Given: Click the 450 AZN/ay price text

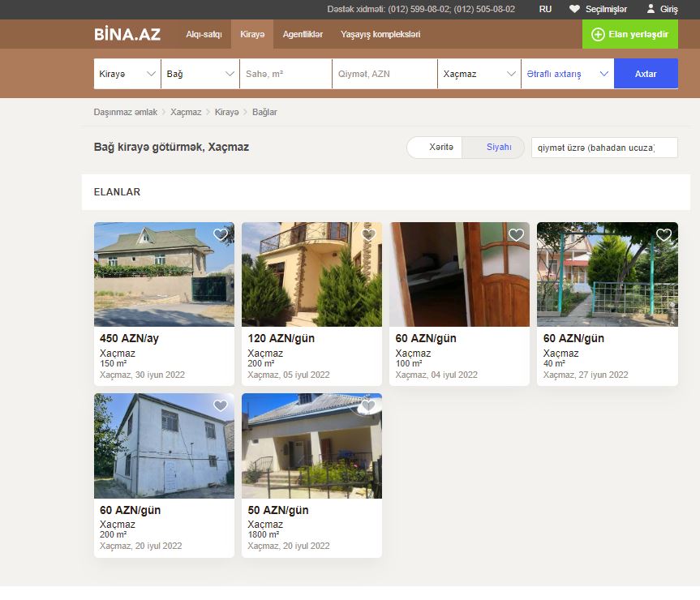Looking at the screenshot, I should point(129,339).
